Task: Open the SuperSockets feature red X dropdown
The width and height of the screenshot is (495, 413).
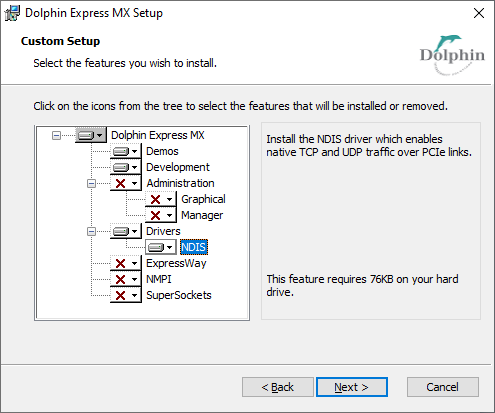Action: tap(126, 295)
